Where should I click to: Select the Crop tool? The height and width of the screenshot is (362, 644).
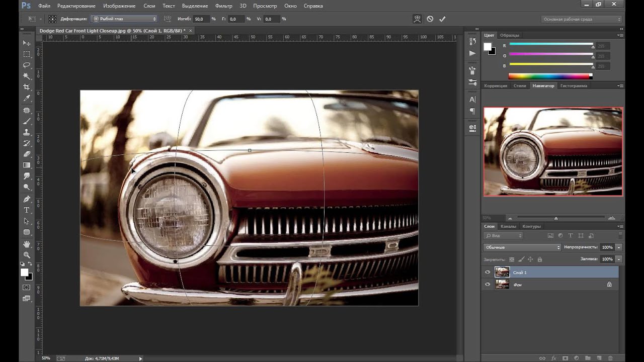tap(27, 87)
